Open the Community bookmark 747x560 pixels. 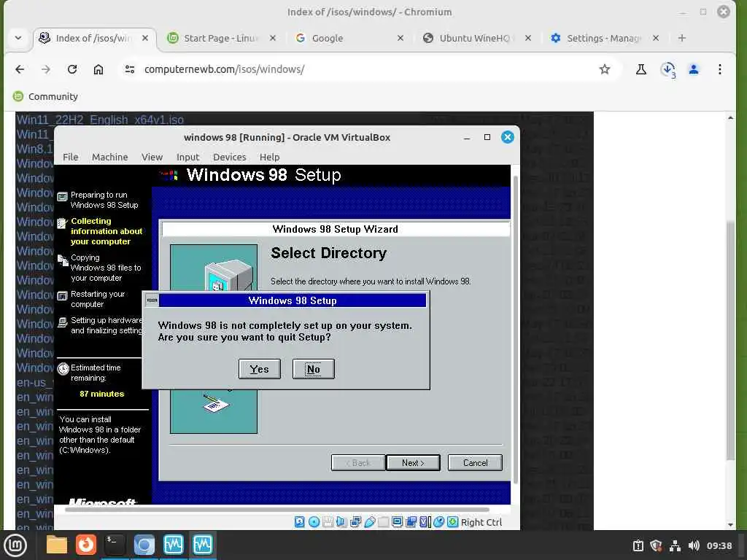(x=45, y=97)
